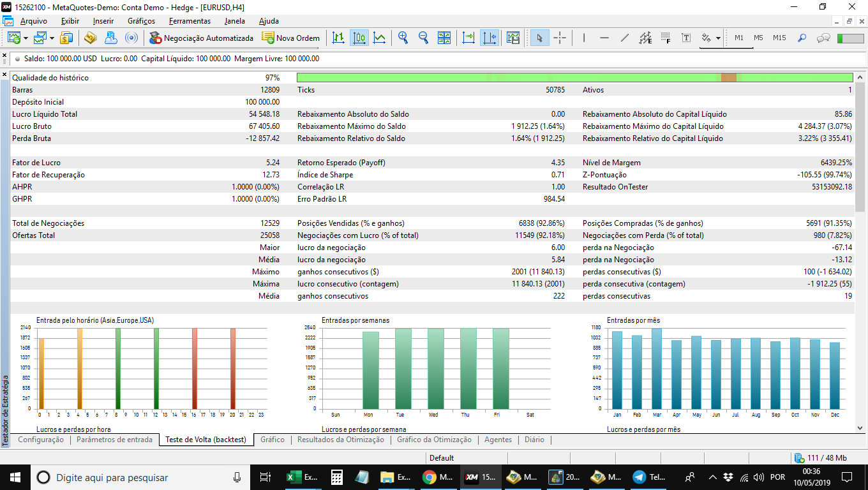Open the VPS cloud hosting icon
Image resolution: width=868 pixels, height=490 pixels.
(110, 38)
